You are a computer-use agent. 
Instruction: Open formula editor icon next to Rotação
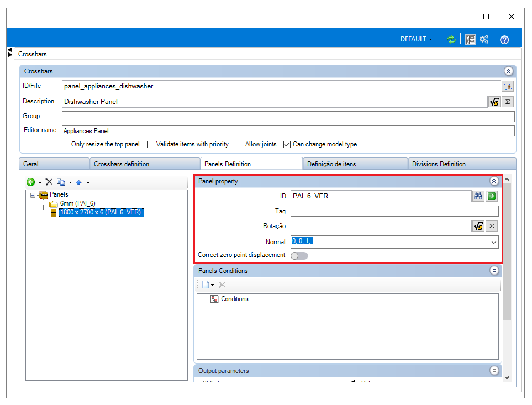pos(478,226)
